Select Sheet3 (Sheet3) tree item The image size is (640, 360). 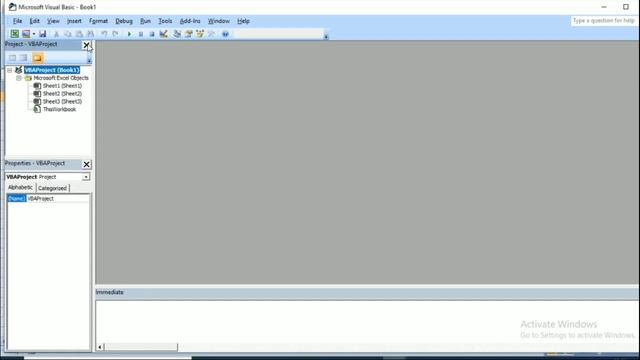point(62,101)
